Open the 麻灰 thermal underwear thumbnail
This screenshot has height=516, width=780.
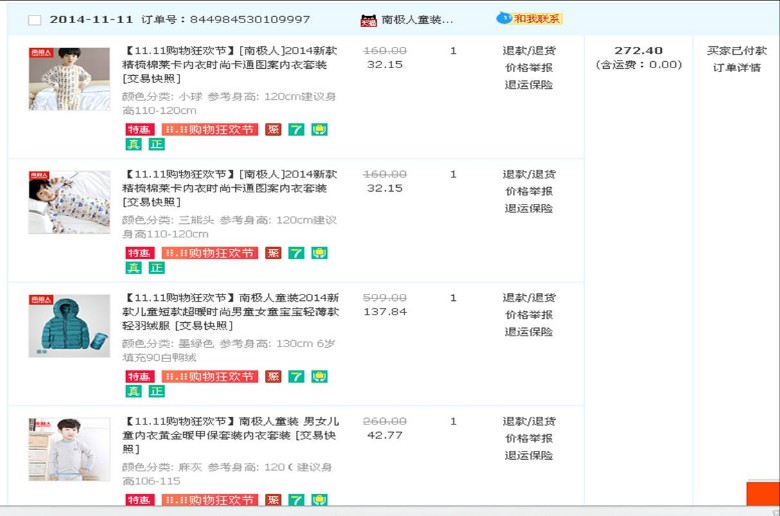(69, 449)
